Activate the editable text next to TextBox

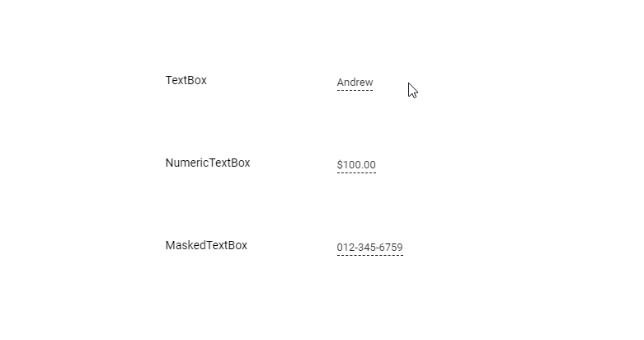coord(355,83)
